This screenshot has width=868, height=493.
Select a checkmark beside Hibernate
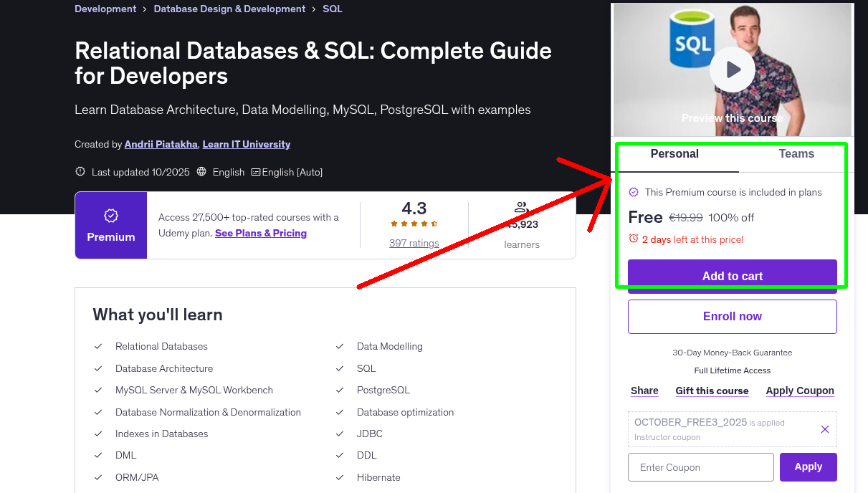click(340, 477)
